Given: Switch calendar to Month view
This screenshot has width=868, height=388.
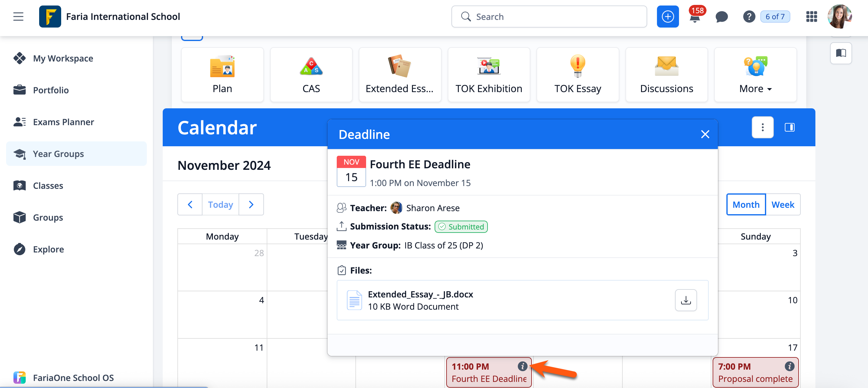Looking at the screenshot, I should [x=746, y=205].
